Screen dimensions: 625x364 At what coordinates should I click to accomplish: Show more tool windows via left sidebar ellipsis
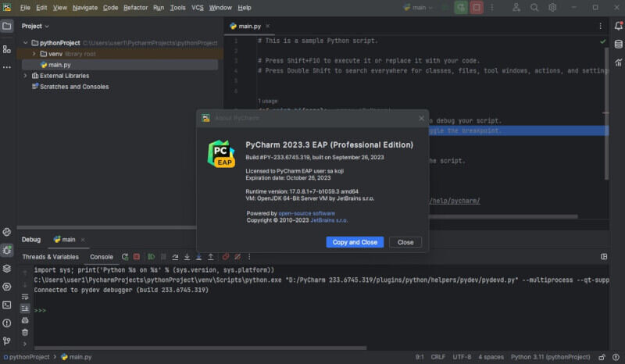click(7, 67)
